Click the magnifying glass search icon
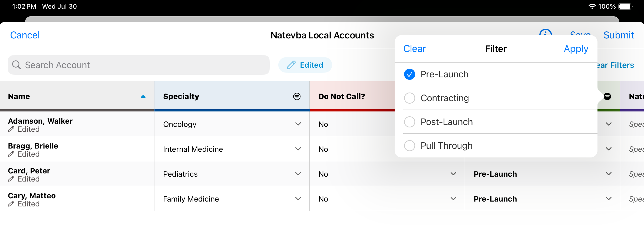This screenshot has width=644, height=247. tap(16, 65)
